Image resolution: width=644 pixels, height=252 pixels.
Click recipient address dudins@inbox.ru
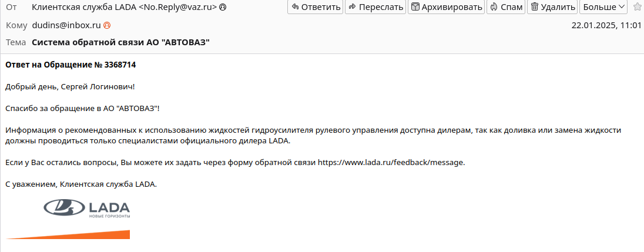tap(66, 25)
